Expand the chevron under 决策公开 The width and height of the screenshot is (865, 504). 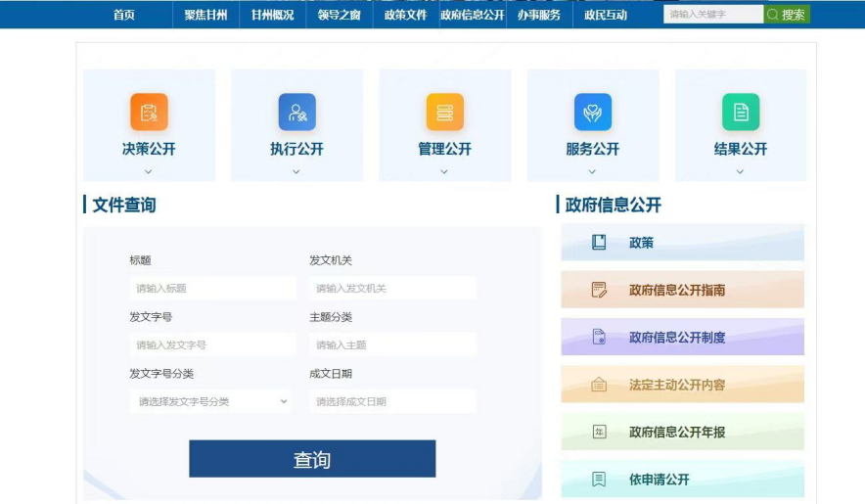(x=148, y=171)
